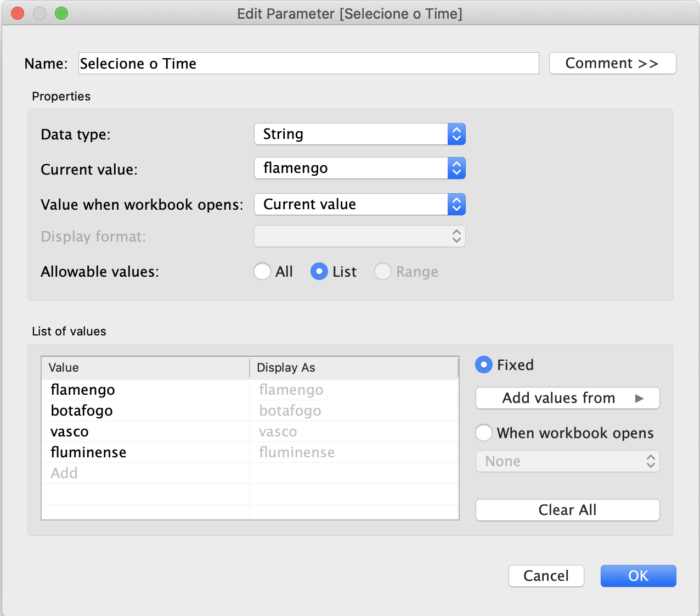Select the Fixed radio button
This screenshot has height=616, width=700.
[484, 365]
